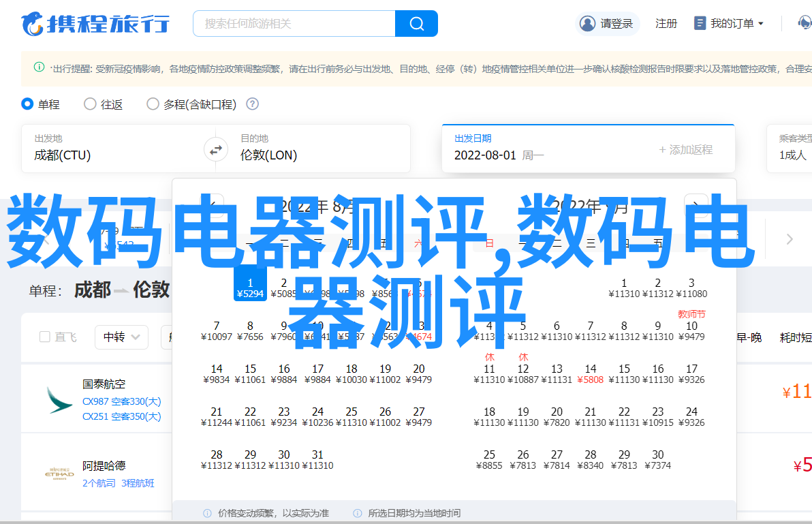
Task: Select August 20 priced ¥9479
Action: pos(418,374)
